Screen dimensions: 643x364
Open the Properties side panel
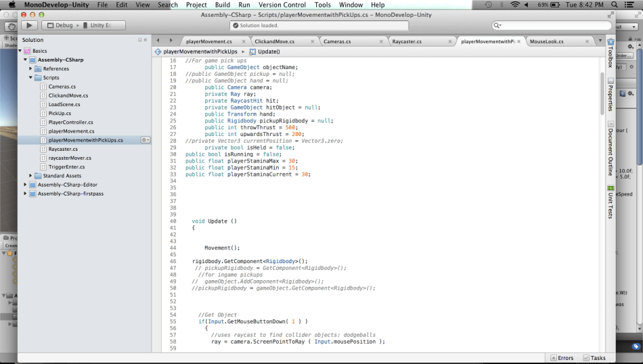coord(611,94)
